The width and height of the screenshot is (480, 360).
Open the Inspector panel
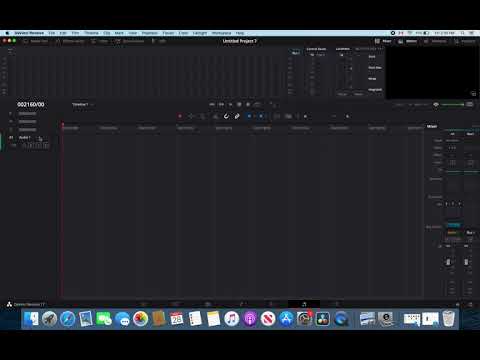(x=464, y=41)
